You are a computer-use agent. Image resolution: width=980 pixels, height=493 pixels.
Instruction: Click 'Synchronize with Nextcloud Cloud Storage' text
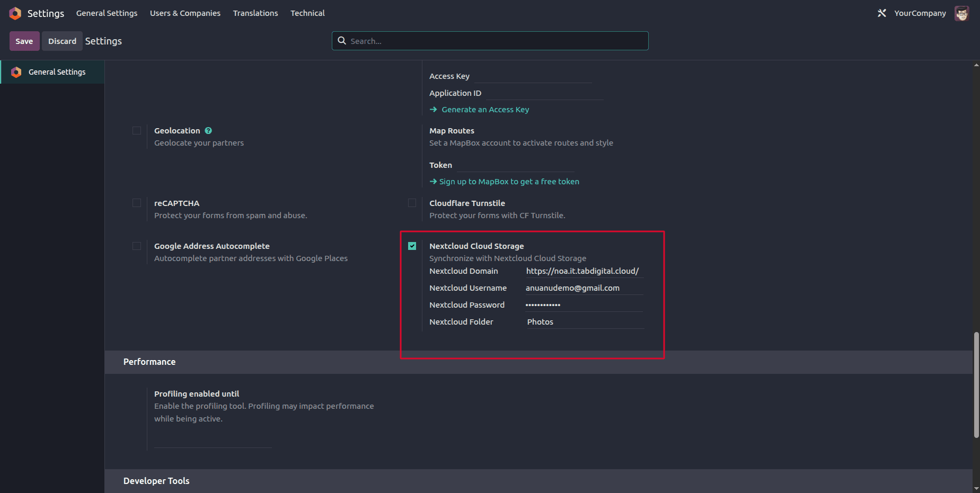508,258
